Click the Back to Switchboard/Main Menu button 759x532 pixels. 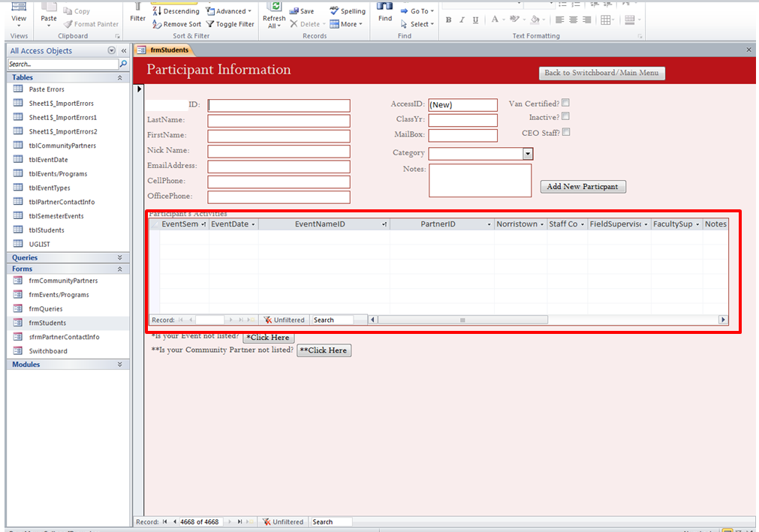(601, 73)
